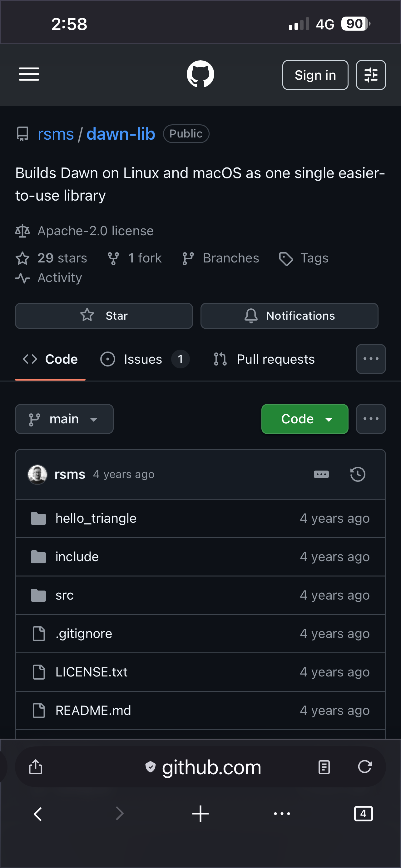Screen dimensions: 401x868
Task: Expand latest commit message ellipsis
Action: point(321,474)
